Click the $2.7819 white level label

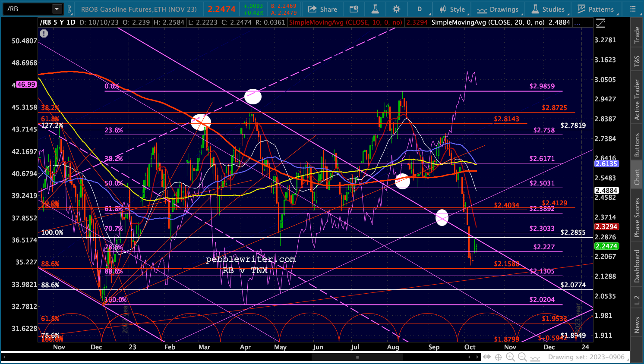573,126
